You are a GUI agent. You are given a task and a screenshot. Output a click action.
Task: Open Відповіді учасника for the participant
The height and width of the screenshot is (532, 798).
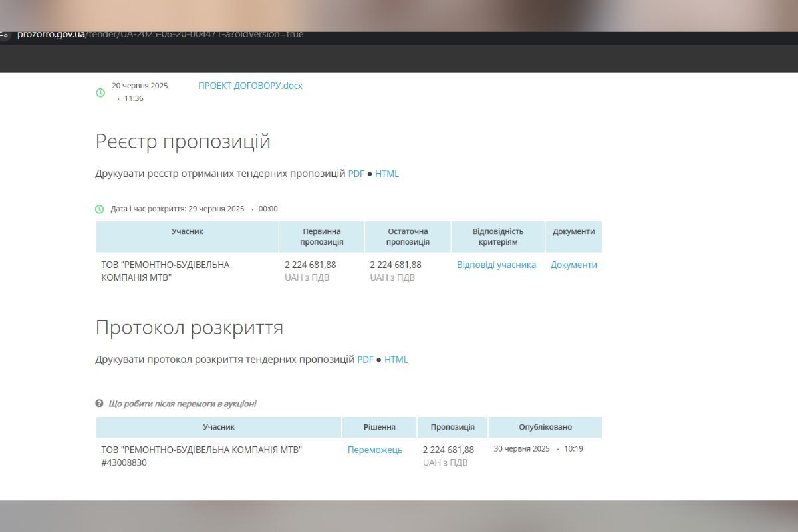tap(495, 265)
